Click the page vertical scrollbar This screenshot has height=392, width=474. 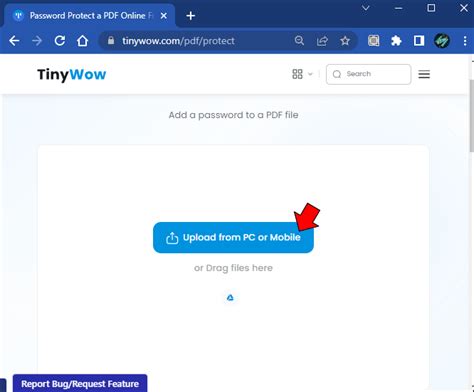point(472,116)
